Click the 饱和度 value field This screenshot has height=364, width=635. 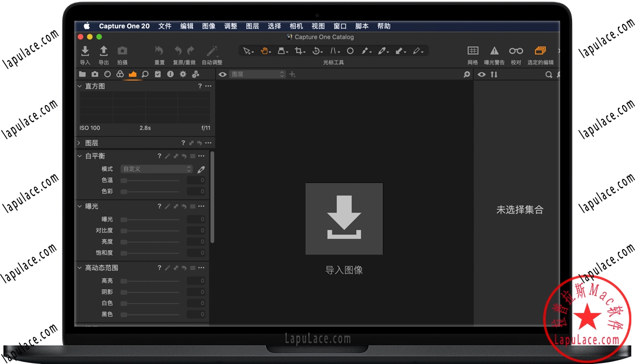(x=196, y=253)
